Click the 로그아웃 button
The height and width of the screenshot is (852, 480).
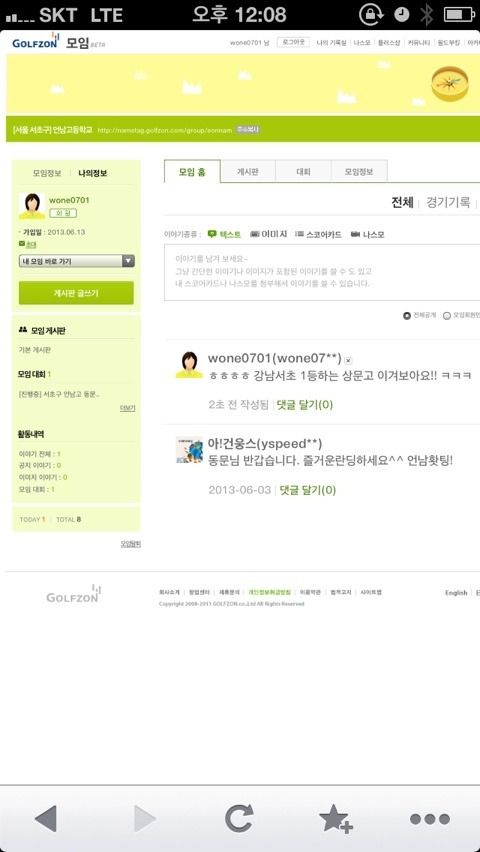pyautogui.click(x=293, y=42)
